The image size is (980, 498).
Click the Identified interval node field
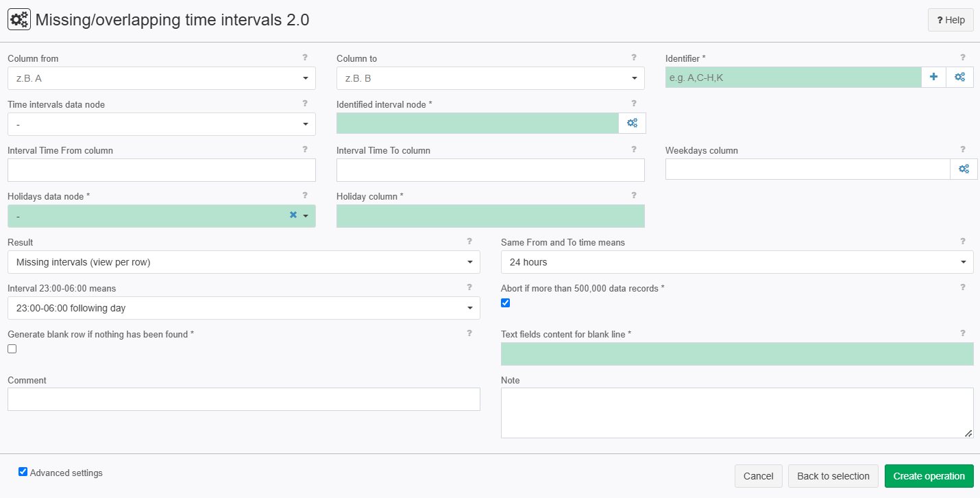point(478,123)
